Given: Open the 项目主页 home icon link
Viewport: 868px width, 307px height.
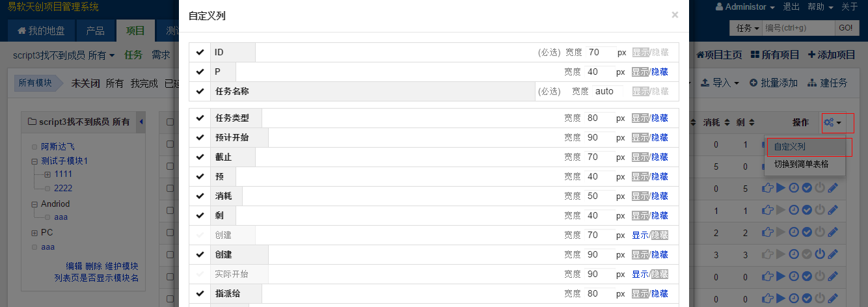Looking at the screenshot, I should 700,55.
